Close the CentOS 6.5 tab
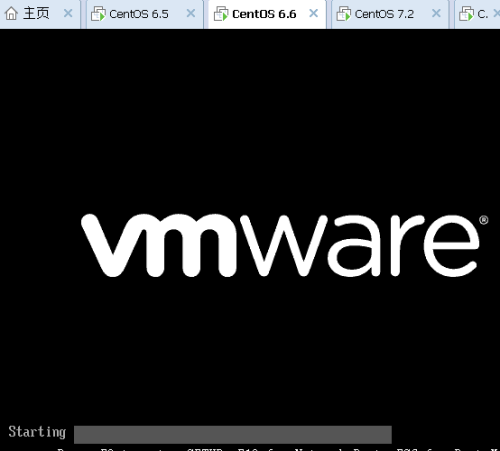 191,14
